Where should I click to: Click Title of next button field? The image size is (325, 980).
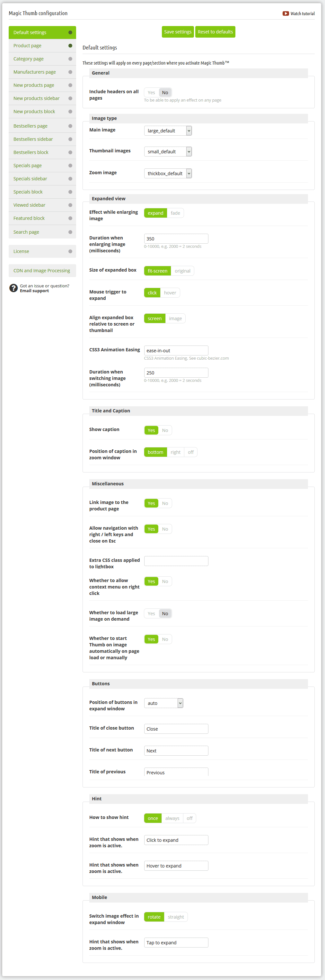(176, 751)
